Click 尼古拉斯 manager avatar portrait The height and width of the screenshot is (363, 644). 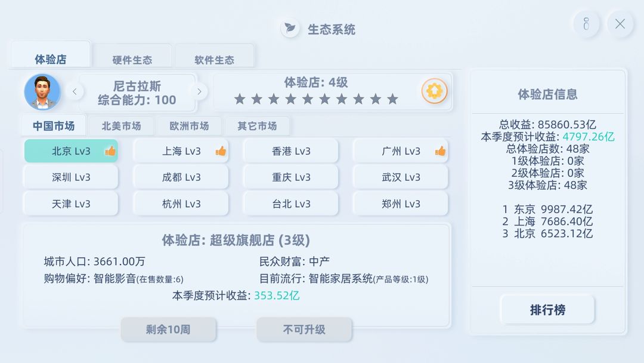coord(42,92)
